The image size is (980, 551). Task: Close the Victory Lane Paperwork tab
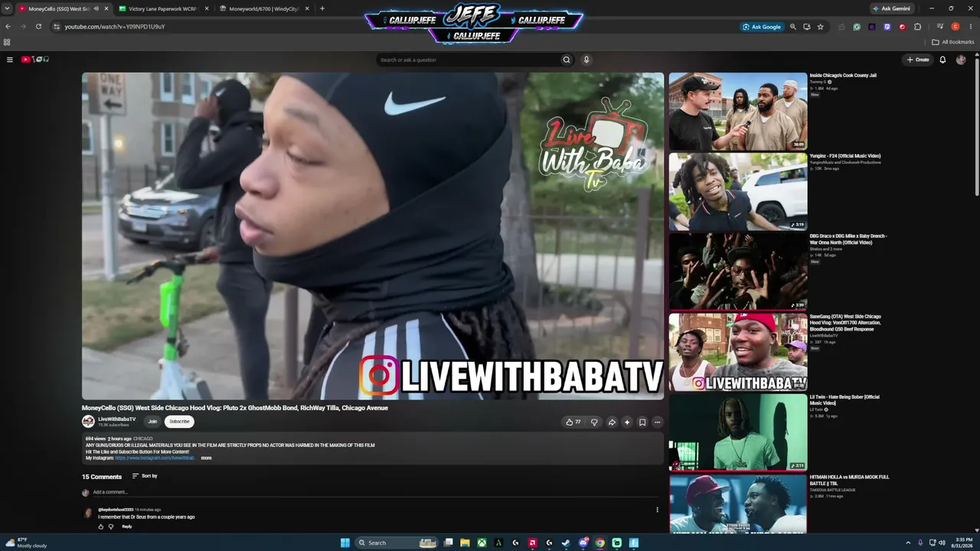[x=207, y=8]
